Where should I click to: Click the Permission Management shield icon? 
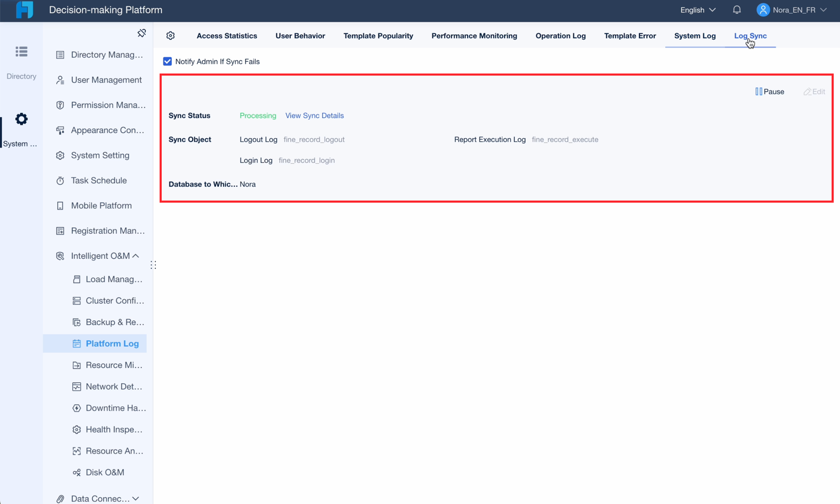[x=60, y=105]
